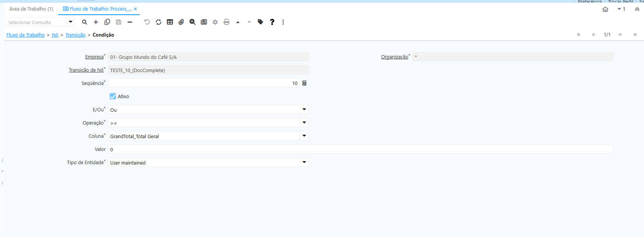Click into the Valor input field
Image resolution: width=644 pixels, height=237 pixels.
coord(361,149)
